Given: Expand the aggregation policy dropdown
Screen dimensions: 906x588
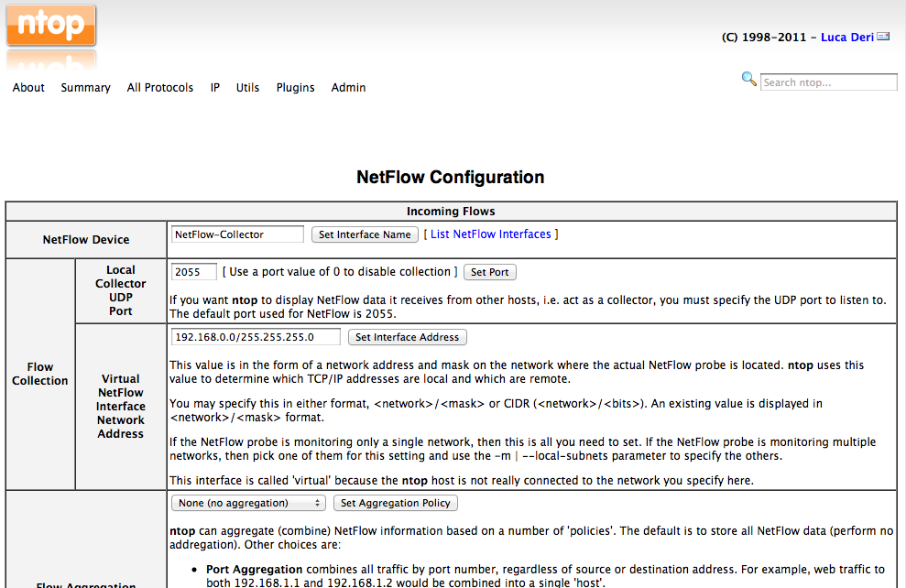Looking at the screenshot, I should tap(248, 503).
